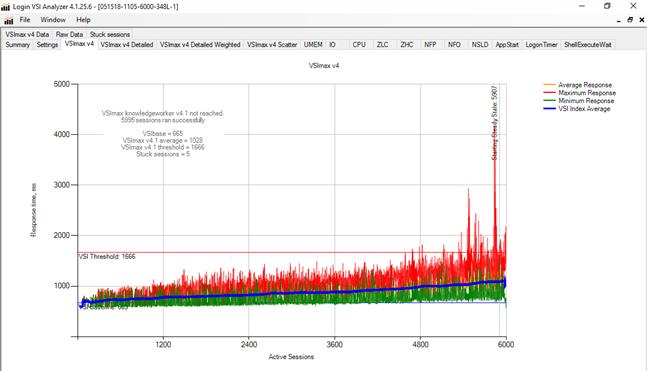Click the VSI Index Average legend swatch
The height and width of the screenshot is (371, 647).
coord(550,109)
